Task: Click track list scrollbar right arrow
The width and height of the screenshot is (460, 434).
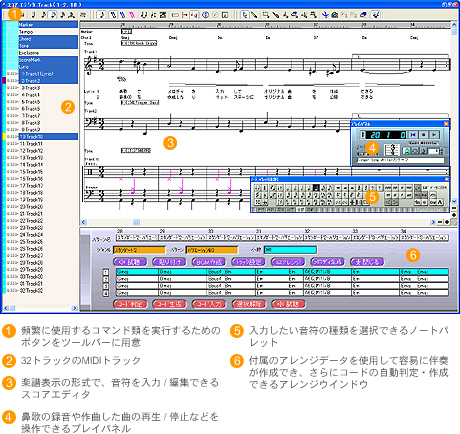Action: 75,308
